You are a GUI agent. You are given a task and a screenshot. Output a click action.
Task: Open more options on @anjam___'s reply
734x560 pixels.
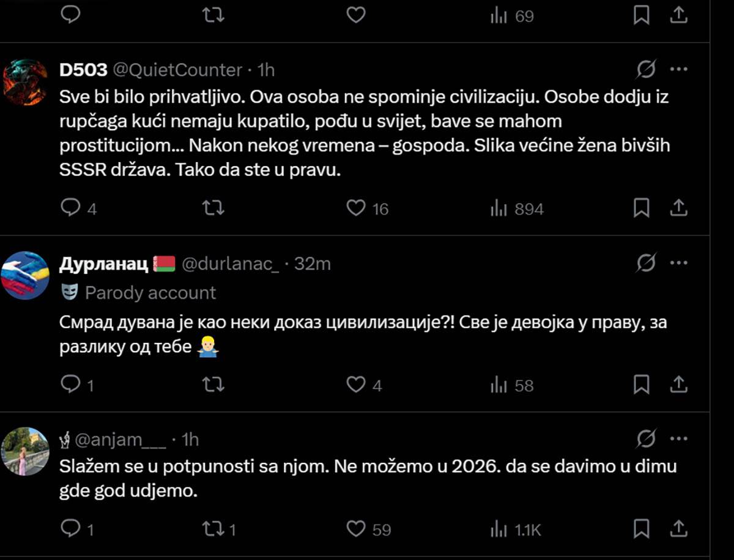pyautogui.click(x=679, y=439)
